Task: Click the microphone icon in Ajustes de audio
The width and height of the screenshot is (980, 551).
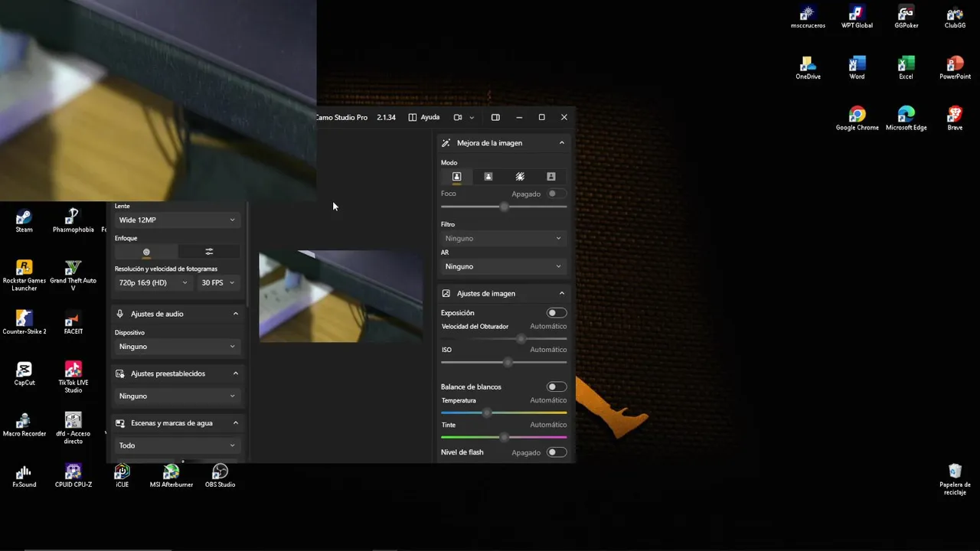Action: [120, 314]
